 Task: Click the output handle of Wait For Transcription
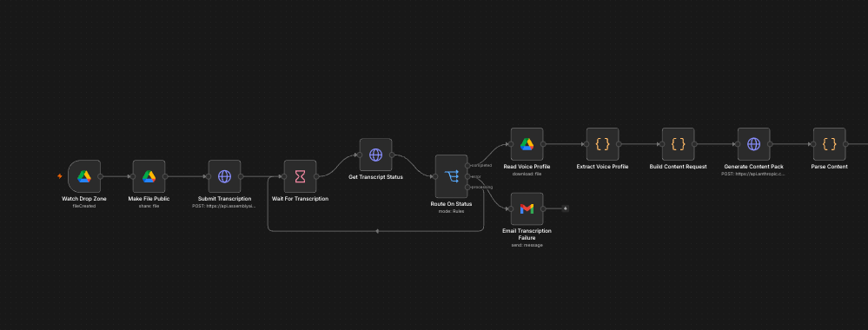[x=316, y=176]
